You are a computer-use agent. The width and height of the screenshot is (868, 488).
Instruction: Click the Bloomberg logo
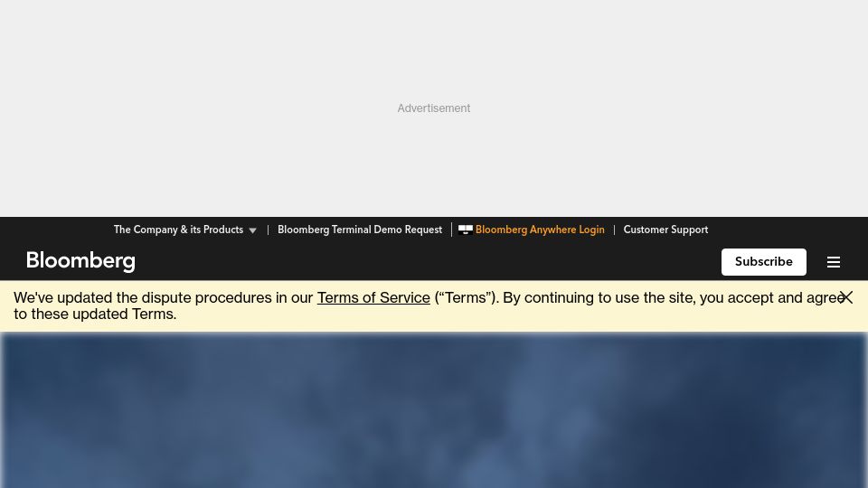[80, 261]
